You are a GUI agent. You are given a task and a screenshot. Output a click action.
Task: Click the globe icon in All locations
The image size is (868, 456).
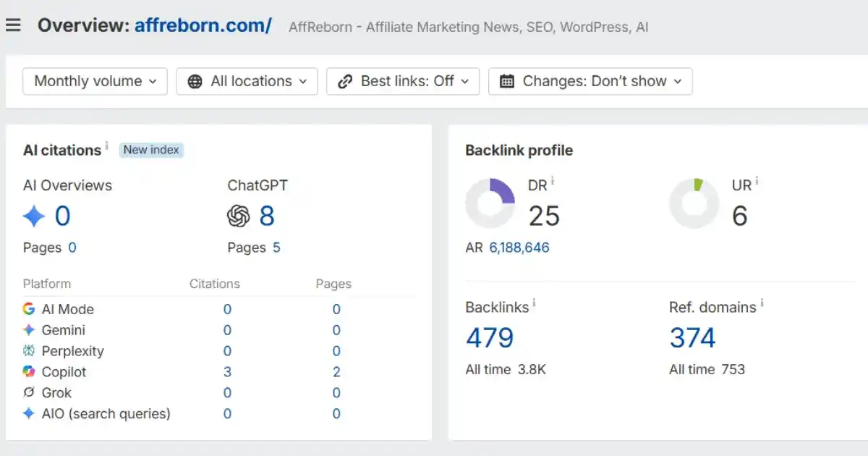pyautogui.click(x=195, y=81)
